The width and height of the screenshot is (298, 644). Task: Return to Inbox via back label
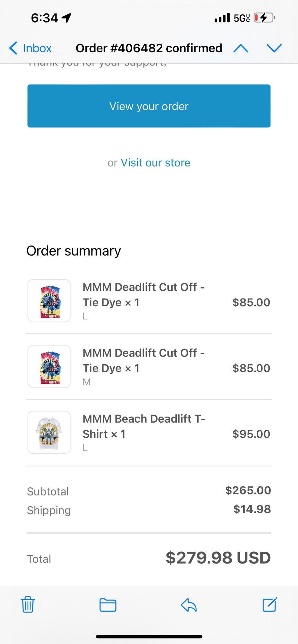click(37, 48)
